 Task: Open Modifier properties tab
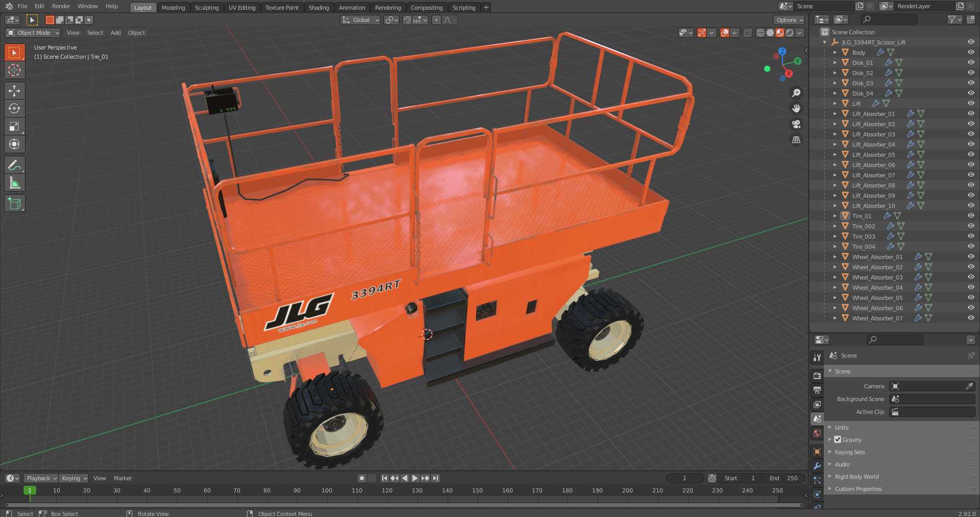pos(817,466)
